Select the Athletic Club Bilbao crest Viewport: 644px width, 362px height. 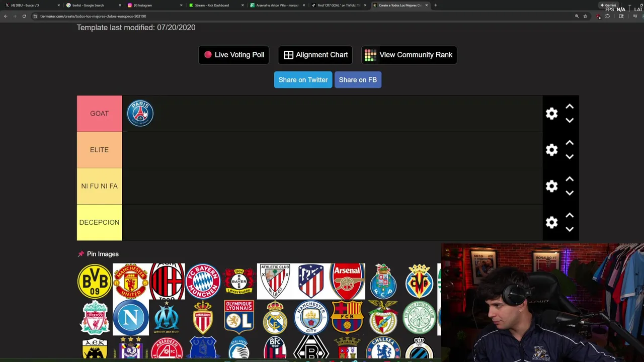[x=275, y=281]
